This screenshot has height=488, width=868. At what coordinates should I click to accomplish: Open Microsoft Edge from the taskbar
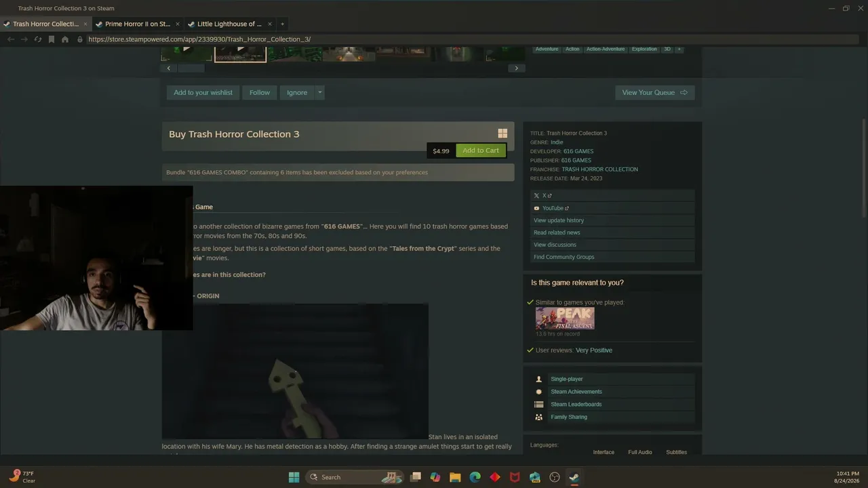coord(475,477)
